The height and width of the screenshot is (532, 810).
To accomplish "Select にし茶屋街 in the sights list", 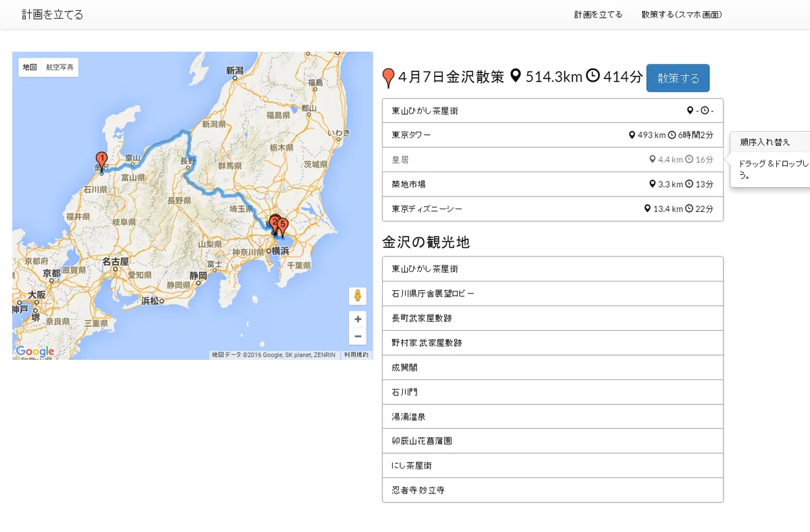I will pos(553,466).
